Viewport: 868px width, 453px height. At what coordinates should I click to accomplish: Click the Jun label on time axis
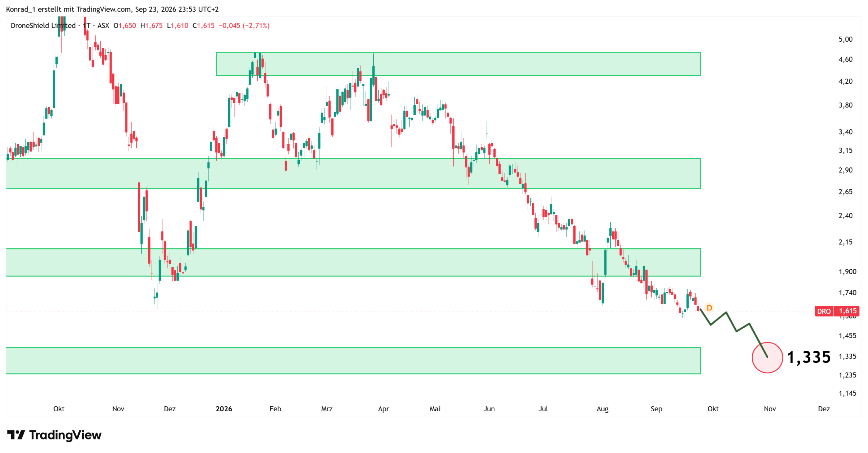point(489,409)
